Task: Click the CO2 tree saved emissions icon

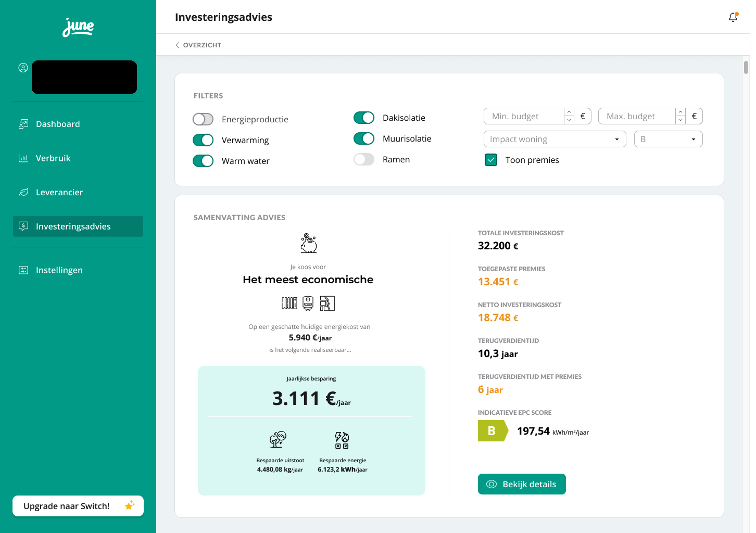Action: click(x=278, y=439)
